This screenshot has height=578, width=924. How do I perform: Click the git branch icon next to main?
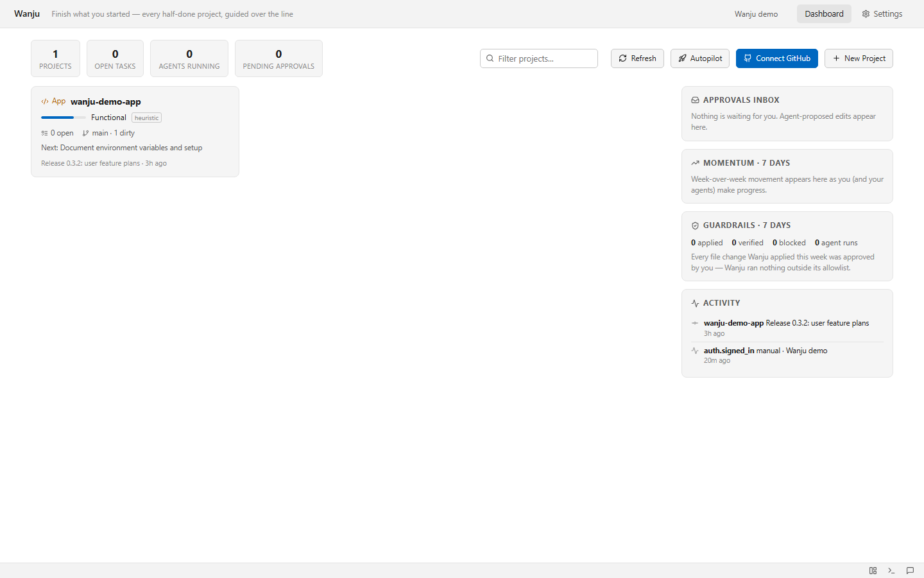pyautogui.click(x=85, y=133)
